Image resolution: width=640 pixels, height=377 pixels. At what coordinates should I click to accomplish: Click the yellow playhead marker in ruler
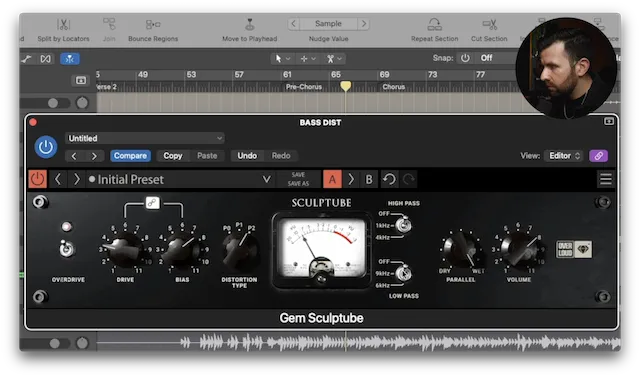(x=345, y=86)
